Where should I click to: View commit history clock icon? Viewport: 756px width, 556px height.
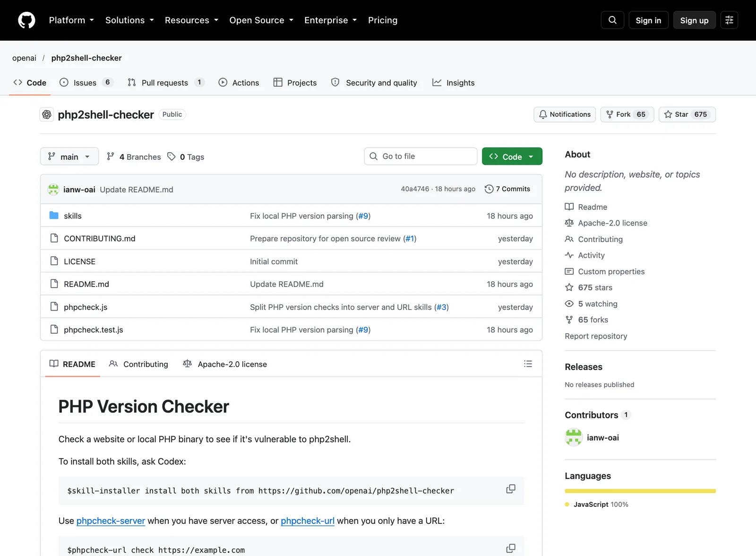pyautogui.click(x=489, y=189)
